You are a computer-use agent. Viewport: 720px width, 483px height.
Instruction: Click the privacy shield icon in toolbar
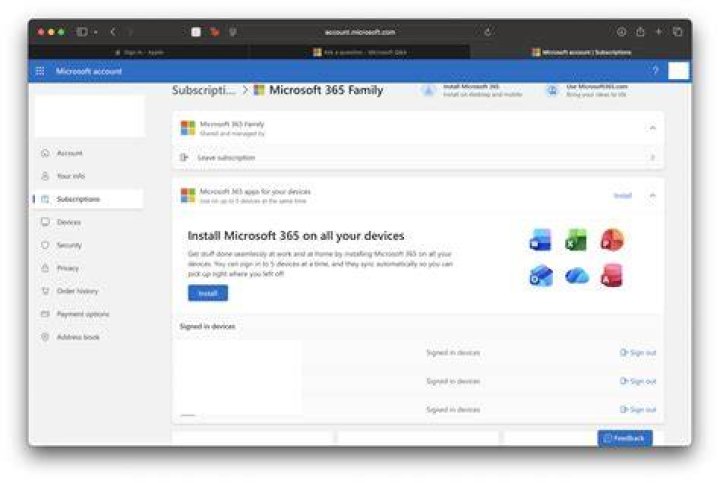233,32
